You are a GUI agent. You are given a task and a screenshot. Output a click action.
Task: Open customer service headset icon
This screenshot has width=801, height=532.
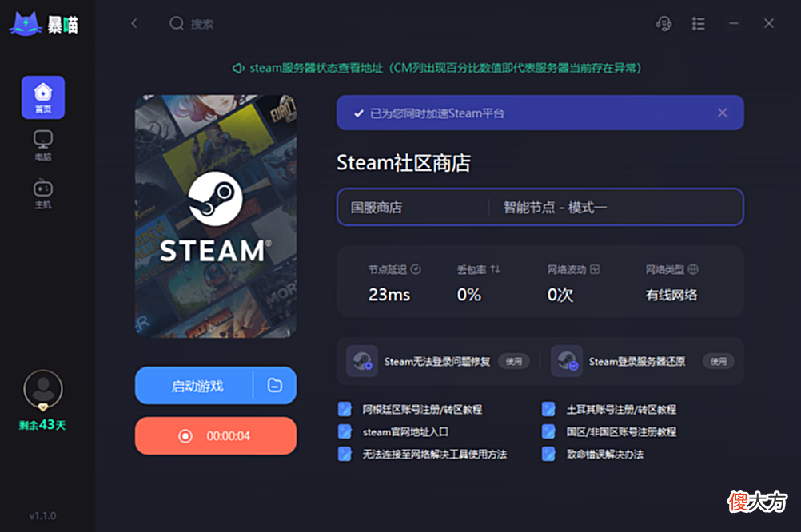coord(664,23)
